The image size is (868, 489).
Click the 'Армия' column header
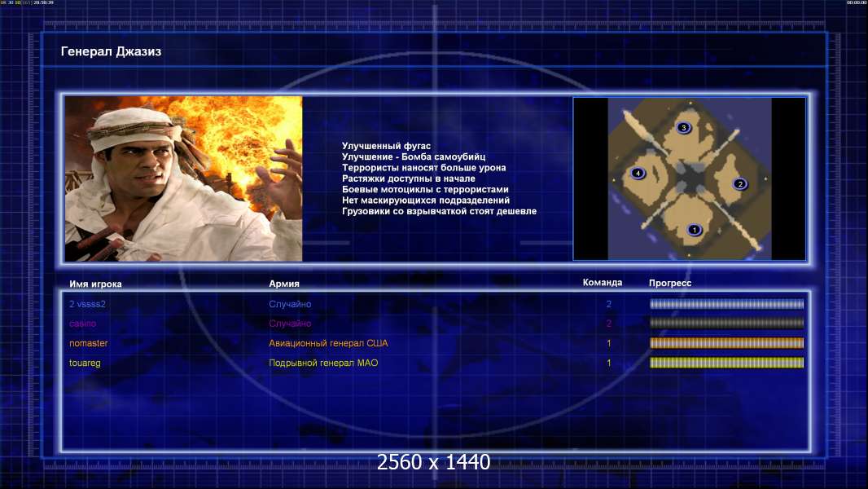point(284,284)
